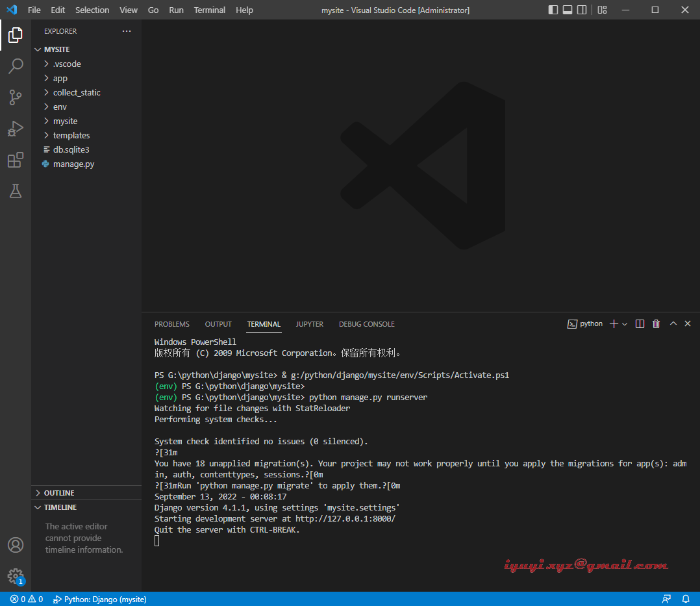Open the Manage settings gear
The height and width of the screenshot is (606, 700).
(x=16, y=576)
